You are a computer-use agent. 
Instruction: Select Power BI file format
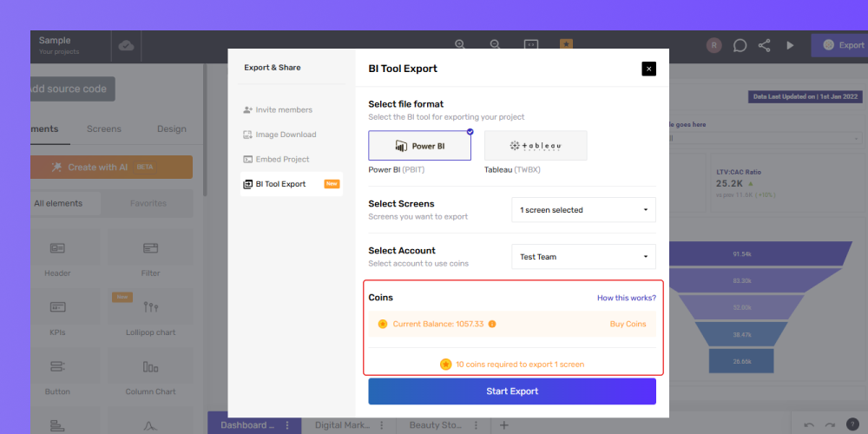click(x=419, y=146)
